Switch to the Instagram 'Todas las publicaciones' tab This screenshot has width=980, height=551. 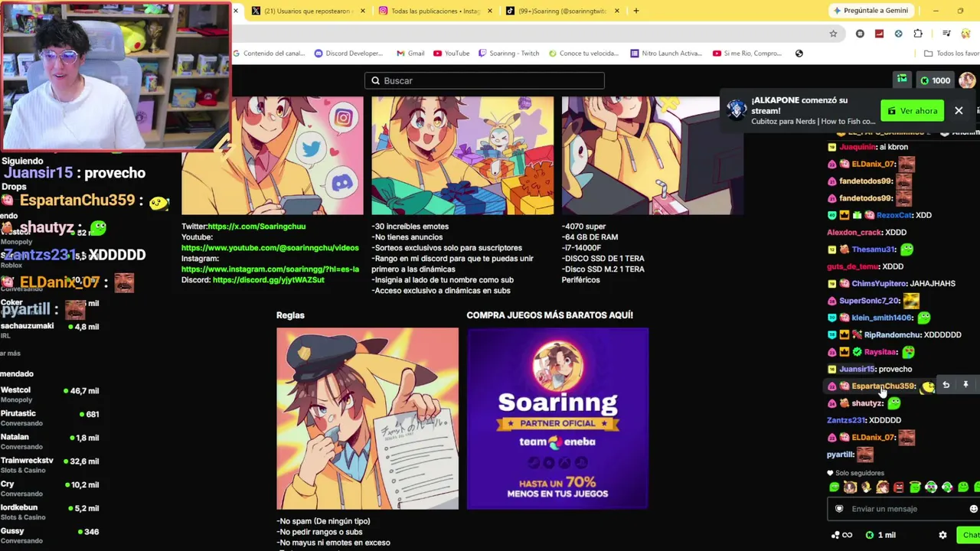(x=436, y=11)
